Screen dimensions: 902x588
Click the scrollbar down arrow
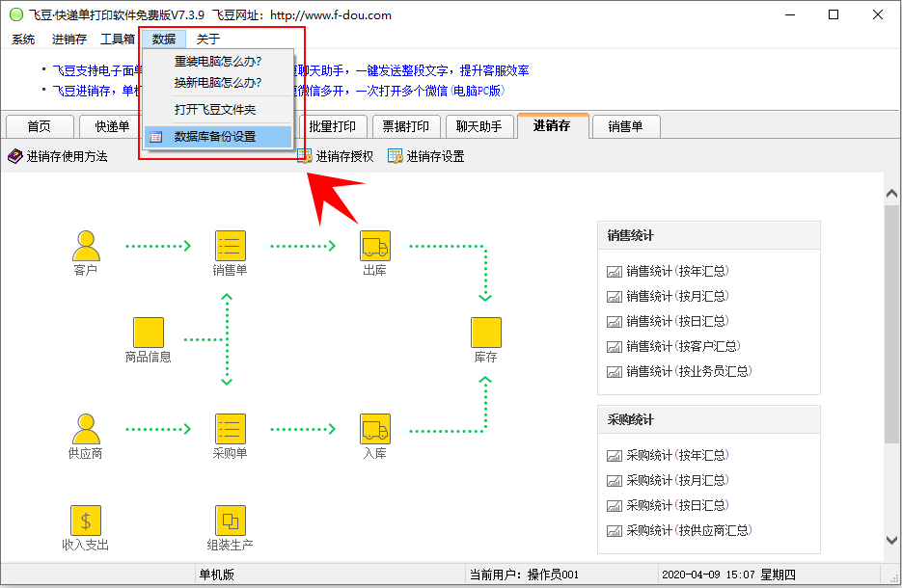click(891, 540)
